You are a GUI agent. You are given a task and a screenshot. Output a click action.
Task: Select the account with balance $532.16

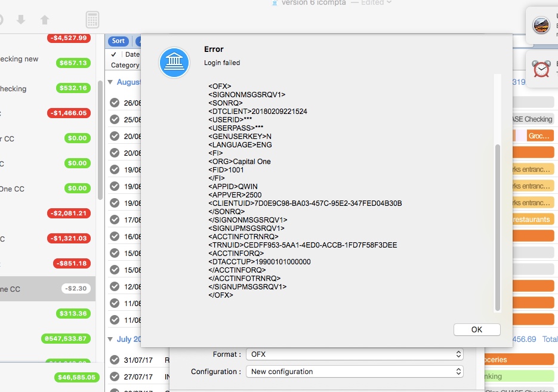coord(48,88)
